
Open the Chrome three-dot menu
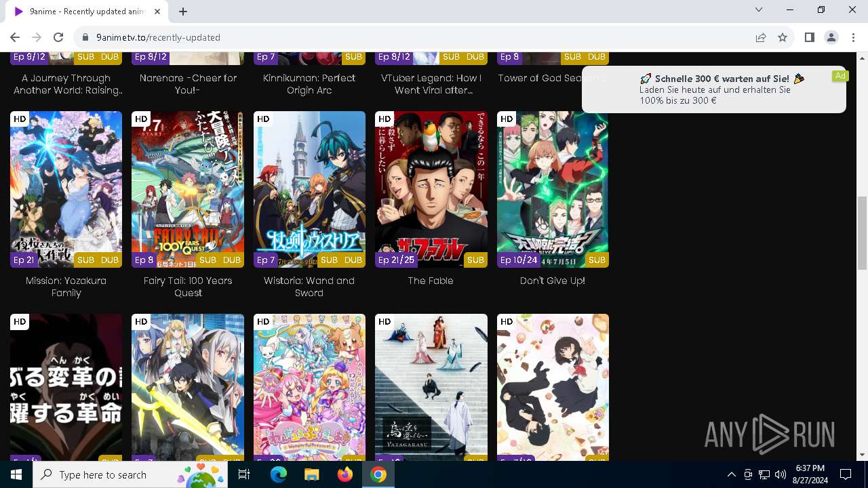coord(853,37)
